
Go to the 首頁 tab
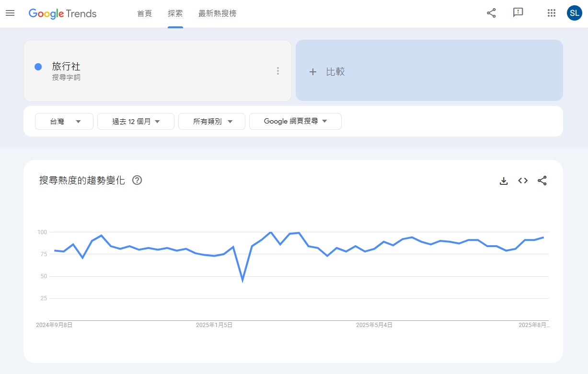point(144,13)
